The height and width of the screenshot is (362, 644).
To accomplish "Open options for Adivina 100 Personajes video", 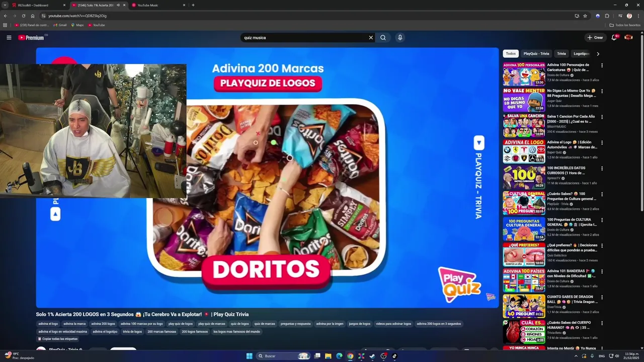I will coord(602,65).
